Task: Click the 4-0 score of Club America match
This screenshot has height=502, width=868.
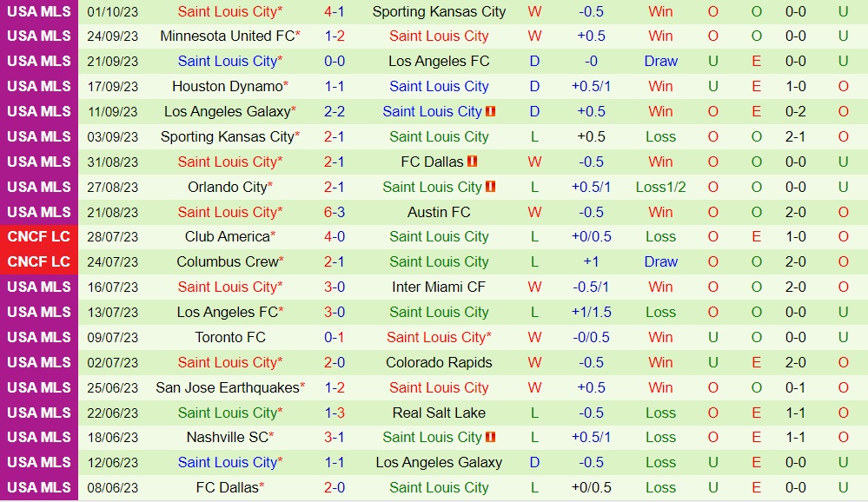Action: pos(335,236)
